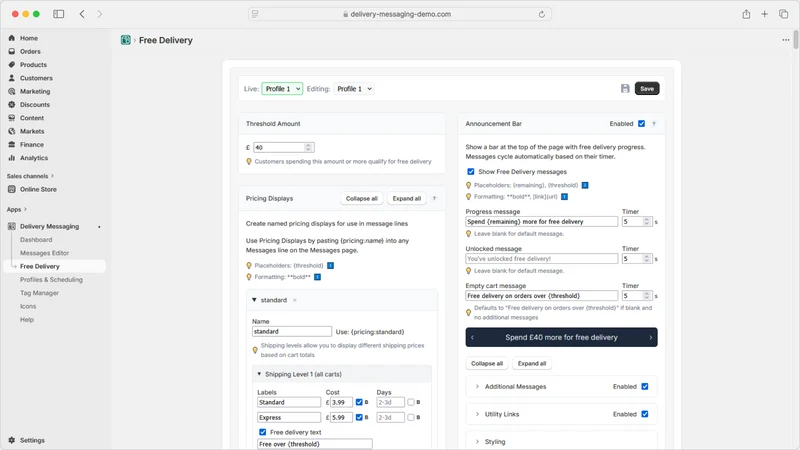
Task: Toggle Free delivery text checkbox
Action: [262, 432]
